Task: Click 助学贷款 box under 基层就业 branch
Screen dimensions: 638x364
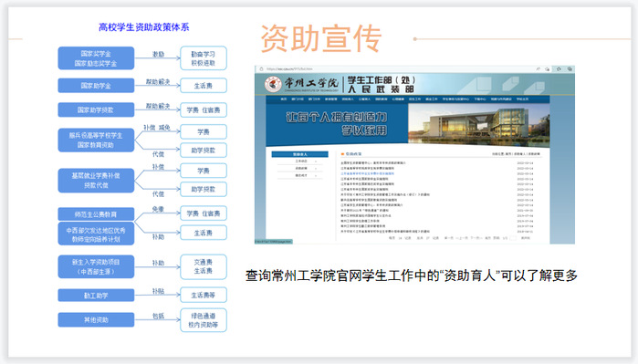Action: [204, 189]
